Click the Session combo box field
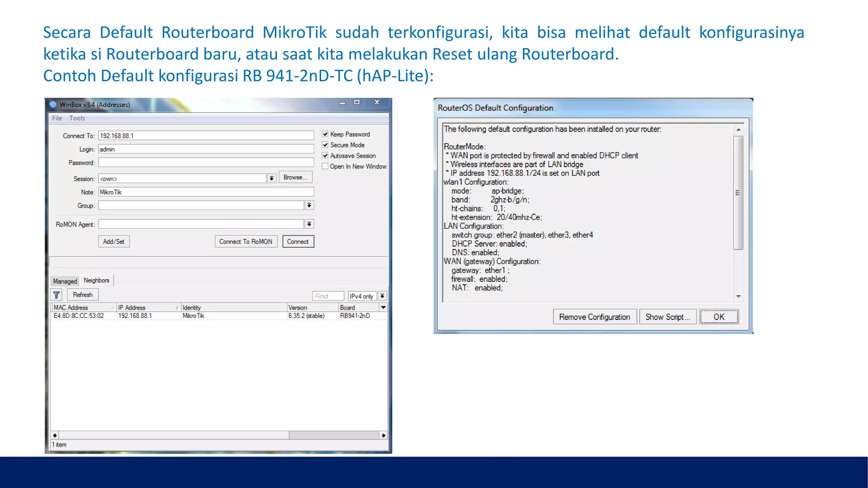This screenshot has width=868, height=488. 183,179
